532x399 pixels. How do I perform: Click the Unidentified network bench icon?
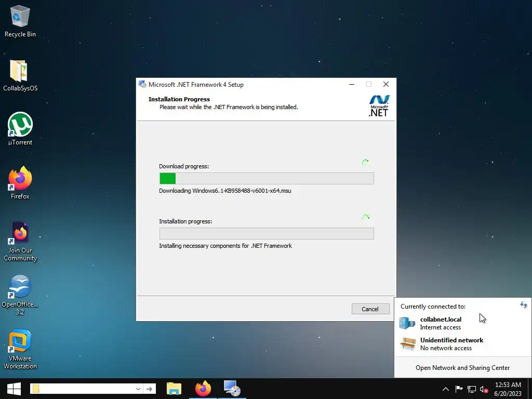click(407, 343)
